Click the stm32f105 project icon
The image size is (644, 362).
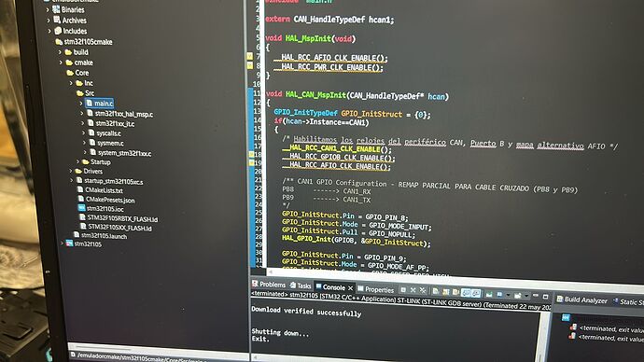click(x=69, y=244)
